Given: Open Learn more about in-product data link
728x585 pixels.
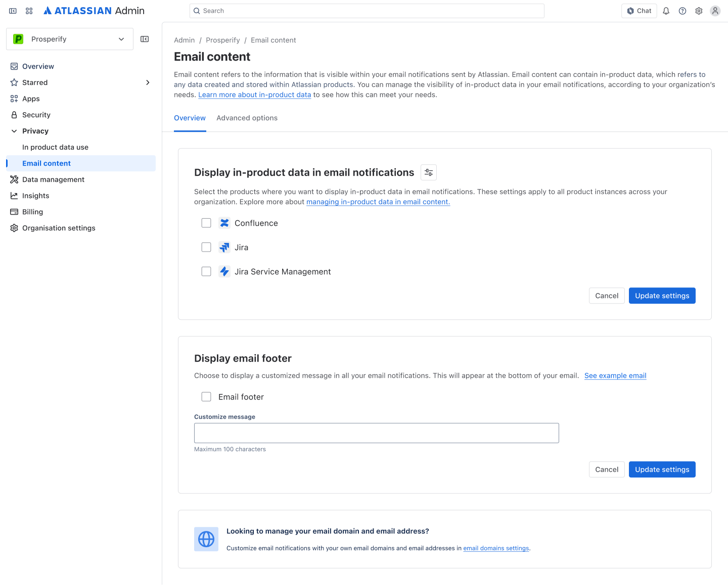Looking at the screenshot, I should pos(254,94).
